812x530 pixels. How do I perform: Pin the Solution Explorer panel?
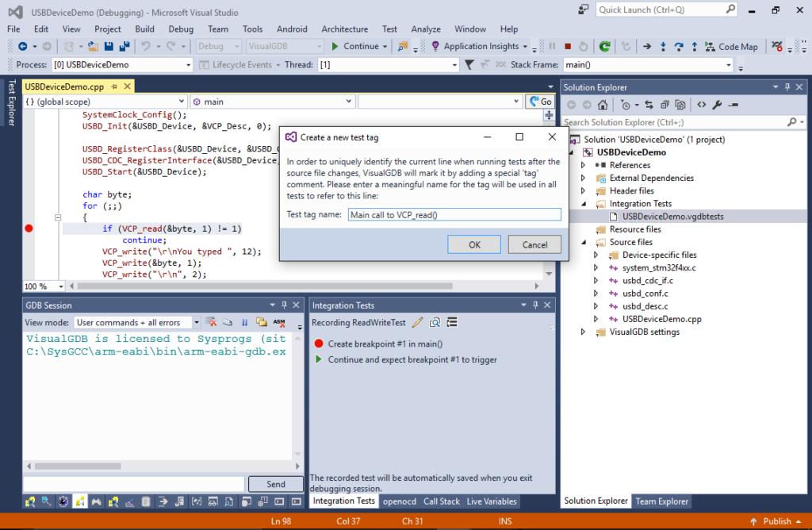787,86
